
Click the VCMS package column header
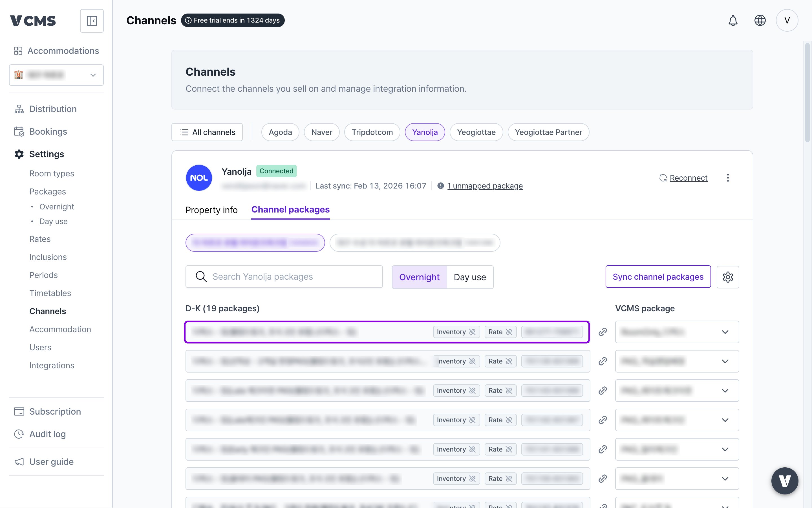click(x=645, y=308)
